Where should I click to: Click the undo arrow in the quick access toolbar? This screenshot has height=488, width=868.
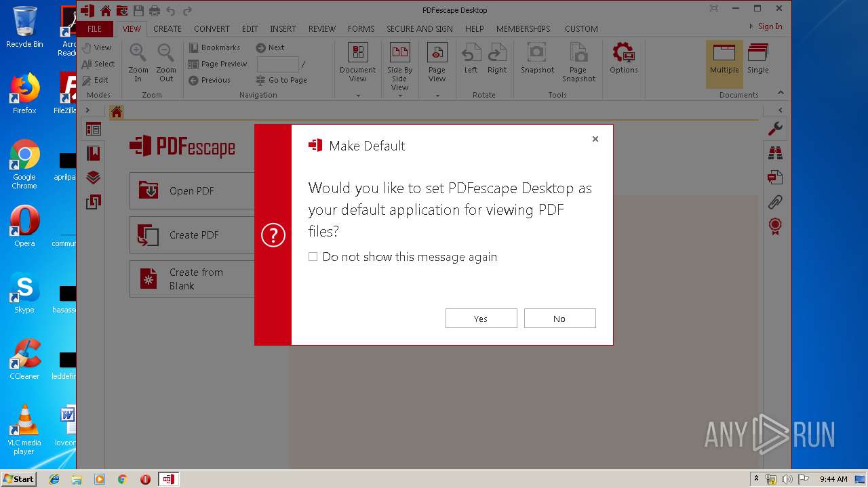[171, 10]
